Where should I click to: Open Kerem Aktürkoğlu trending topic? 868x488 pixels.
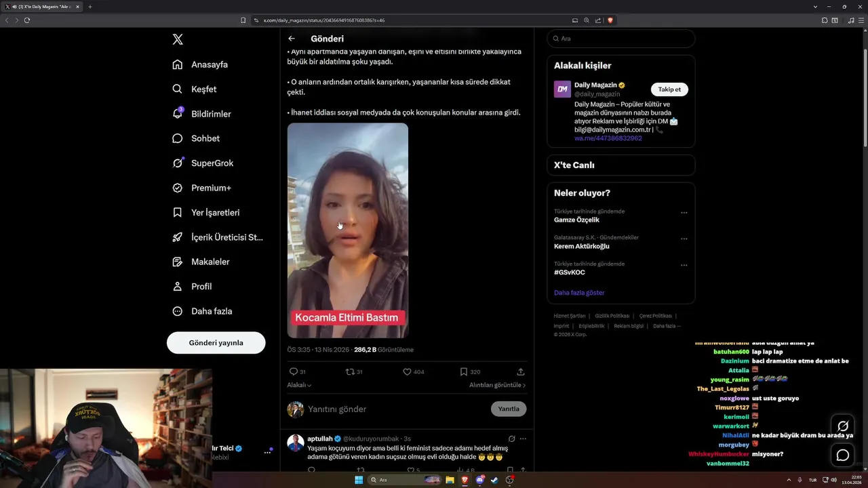click(x=581, y=246)
